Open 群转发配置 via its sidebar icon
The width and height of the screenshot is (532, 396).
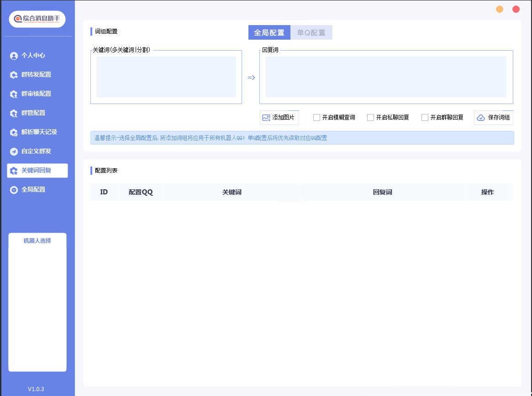tap(14, 75)
